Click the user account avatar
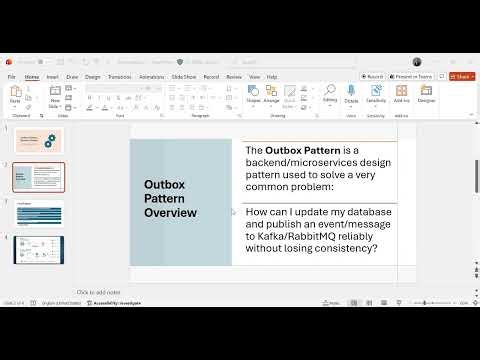 pyautogui.click(x=417, y=62)
